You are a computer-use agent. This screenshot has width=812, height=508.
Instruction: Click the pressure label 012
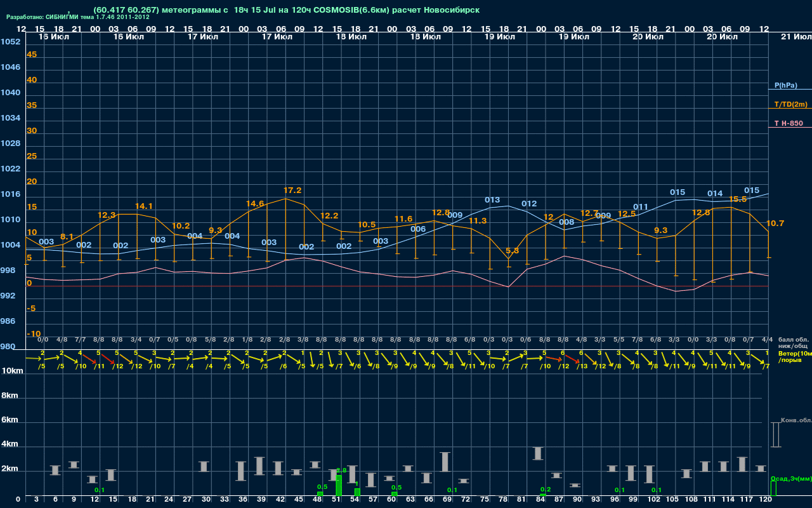529,203
